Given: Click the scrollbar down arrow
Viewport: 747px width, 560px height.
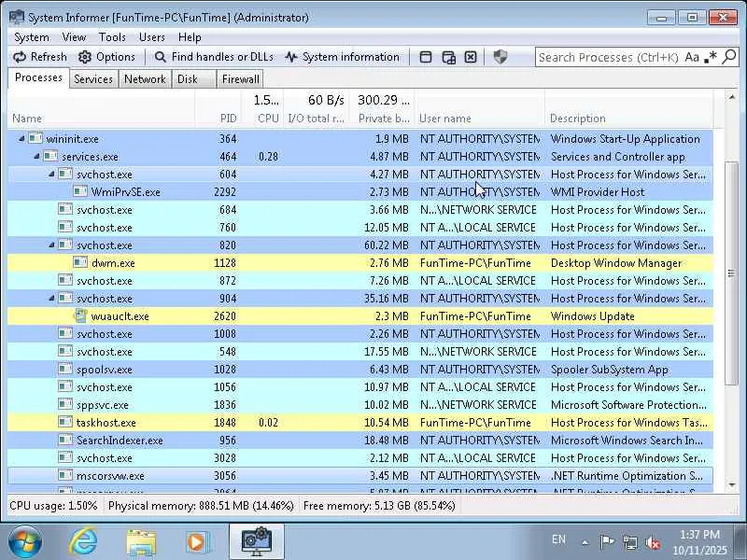Looking at the screenshot, I should coord(731,485).
